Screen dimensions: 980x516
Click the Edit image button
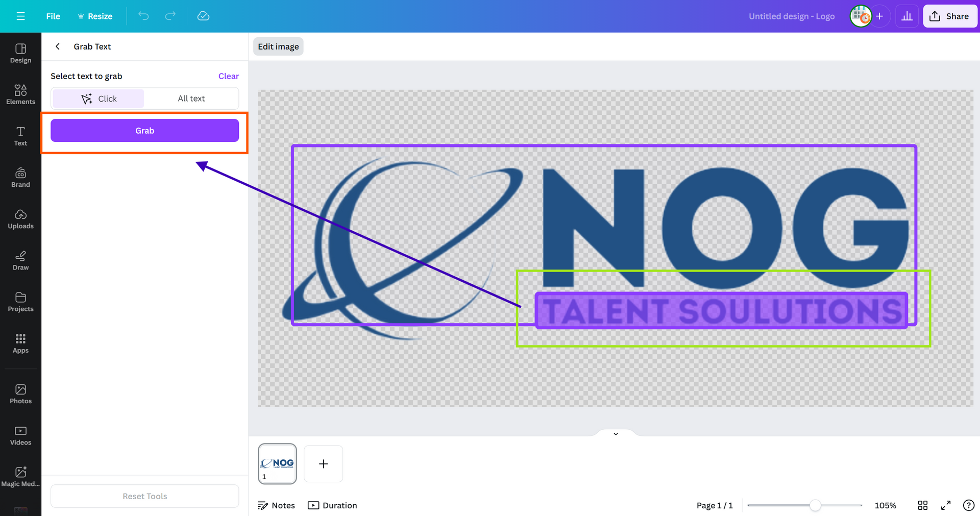(278, 46)
